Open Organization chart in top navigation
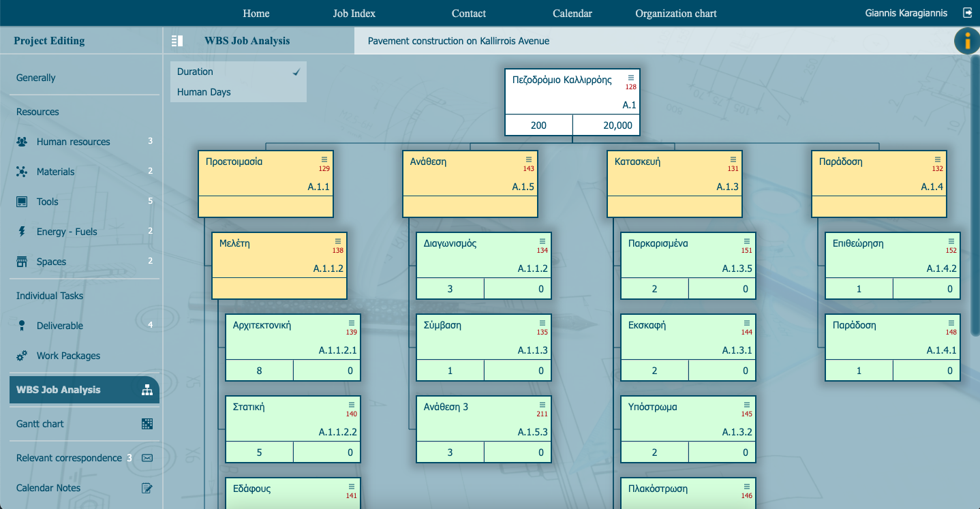Screen dimensions: 980x509 tap(676, 14)
